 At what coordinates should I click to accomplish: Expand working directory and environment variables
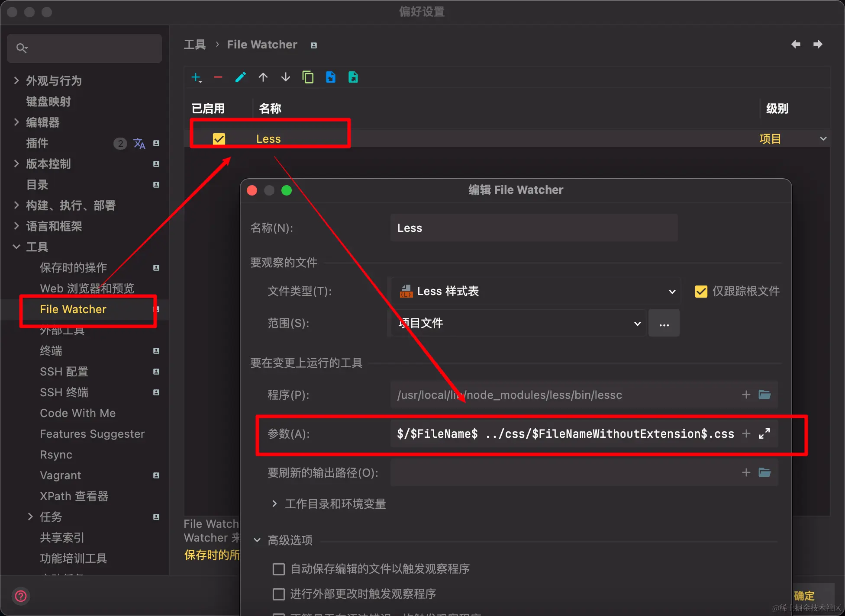[x=274, y=504]
